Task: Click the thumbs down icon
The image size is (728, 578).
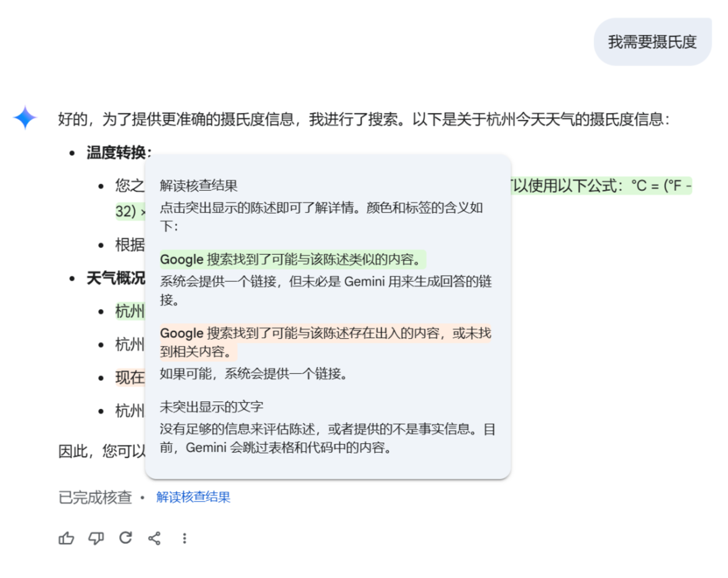Action: tap(96, 539)
